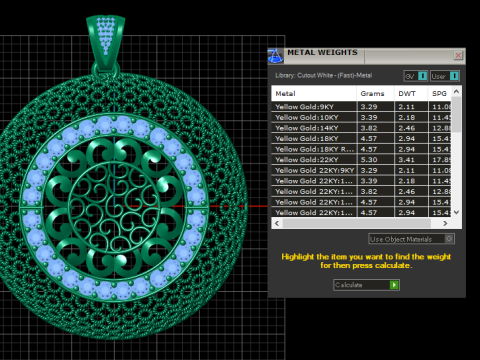Viewport: 480px width, 360px height.
Task: Click grams value in Yellow Gold:10KY row
Action: pos(375,117)
